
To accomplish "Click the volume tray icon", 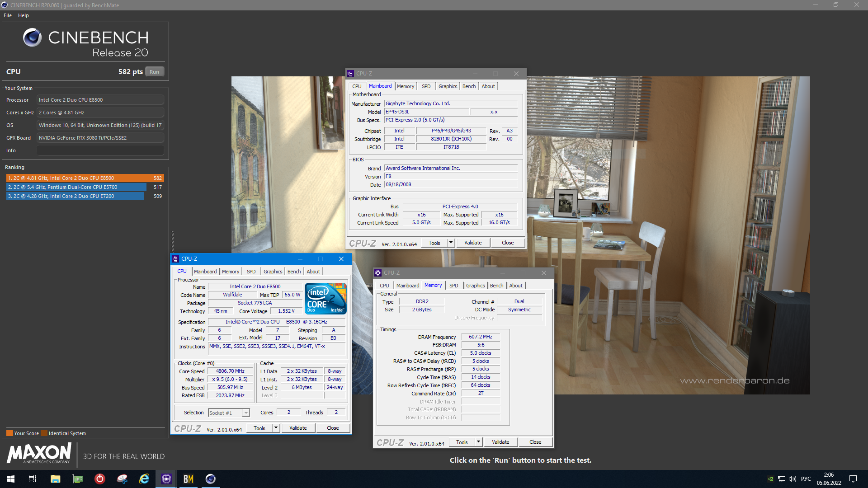I will (792, 479).
